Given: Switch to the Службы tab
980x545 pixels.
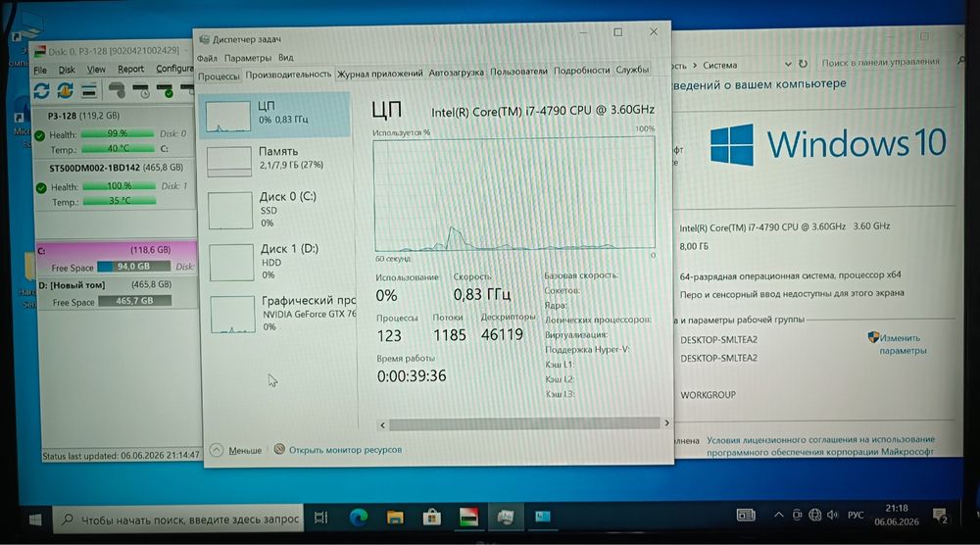Looking at the screenshot, I should [x=632, y=70].
